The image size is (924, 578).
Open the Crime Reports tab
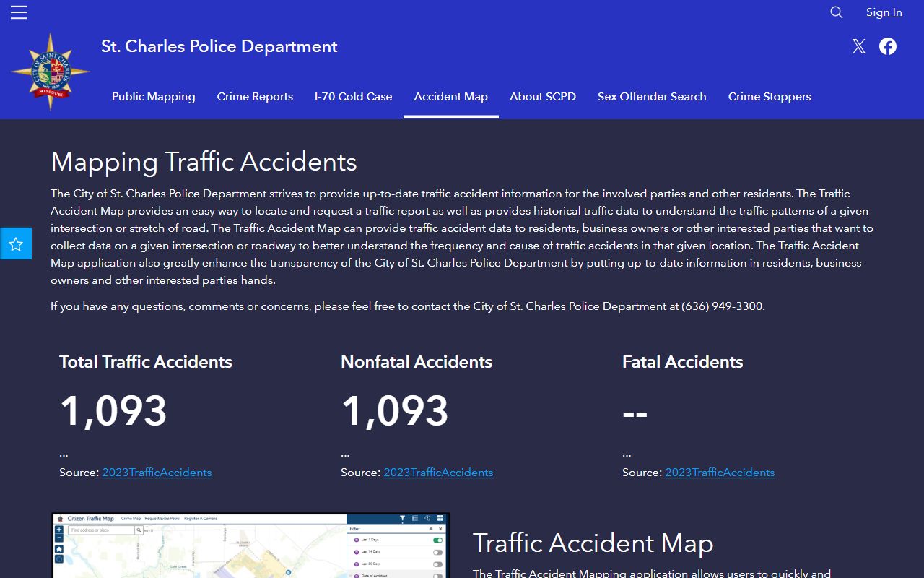coord(255,96)
